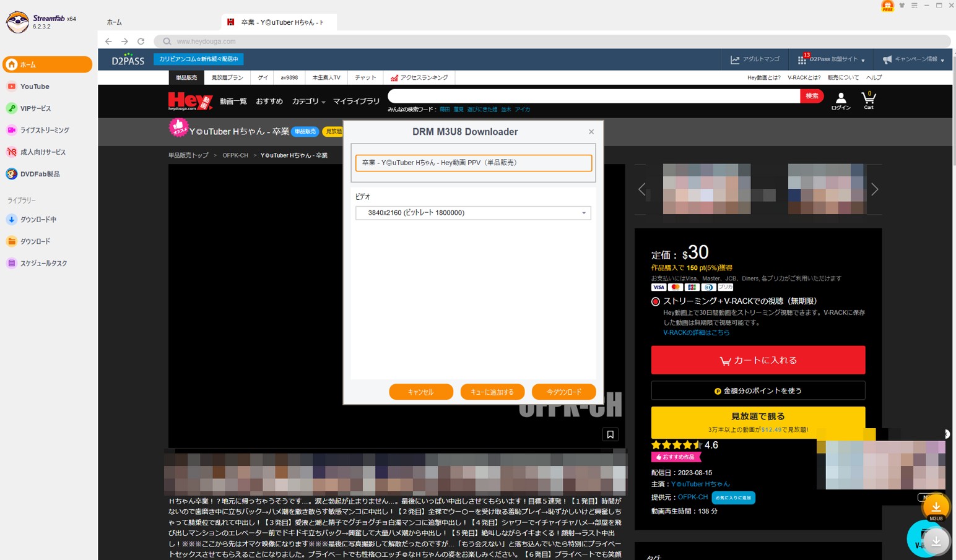Open アクセスランキング tab
This screenshot has width=956, height=560.
[x=419, y=78]
